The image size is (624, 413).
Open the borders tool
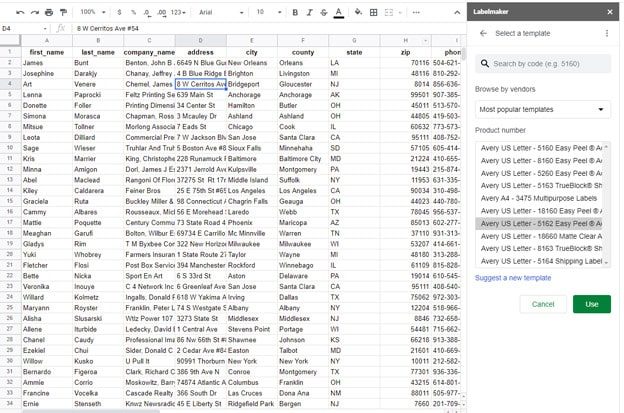click(373, 12)
